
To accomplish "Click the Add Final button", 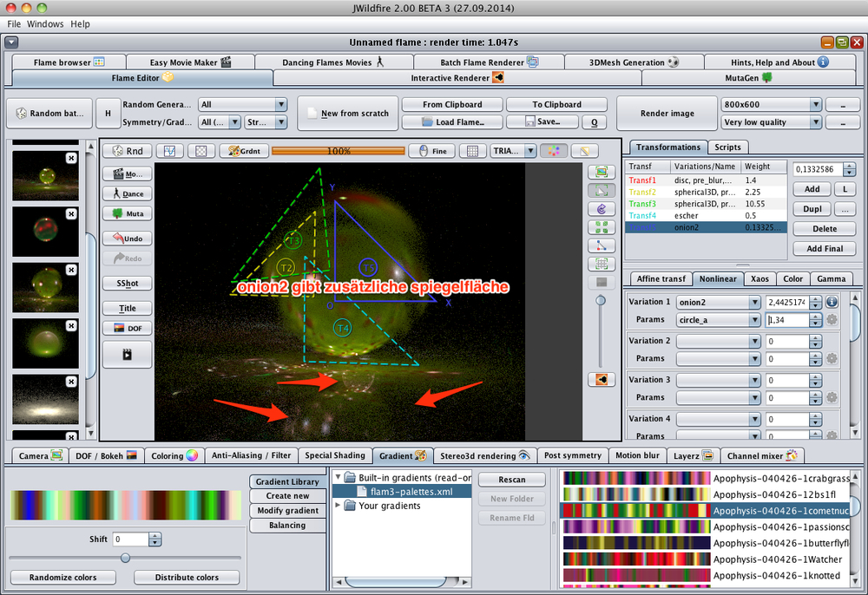I will (825, 248).
